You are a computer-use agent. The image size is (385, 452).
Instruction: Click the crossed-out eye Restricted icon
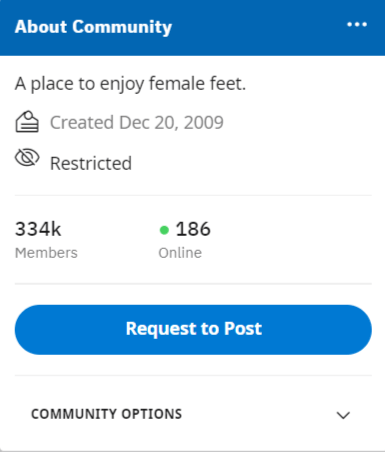coord(27,157)
